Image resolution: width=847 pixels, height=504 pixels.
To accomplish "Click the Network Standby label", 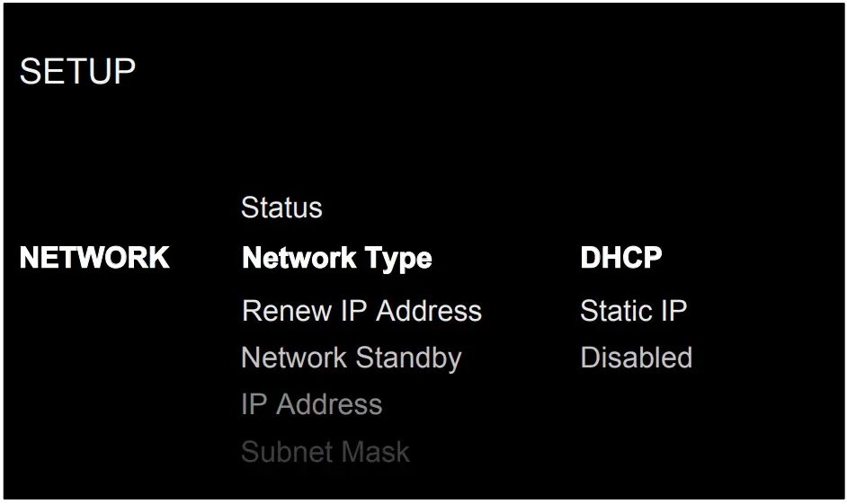I will [351, 358].
